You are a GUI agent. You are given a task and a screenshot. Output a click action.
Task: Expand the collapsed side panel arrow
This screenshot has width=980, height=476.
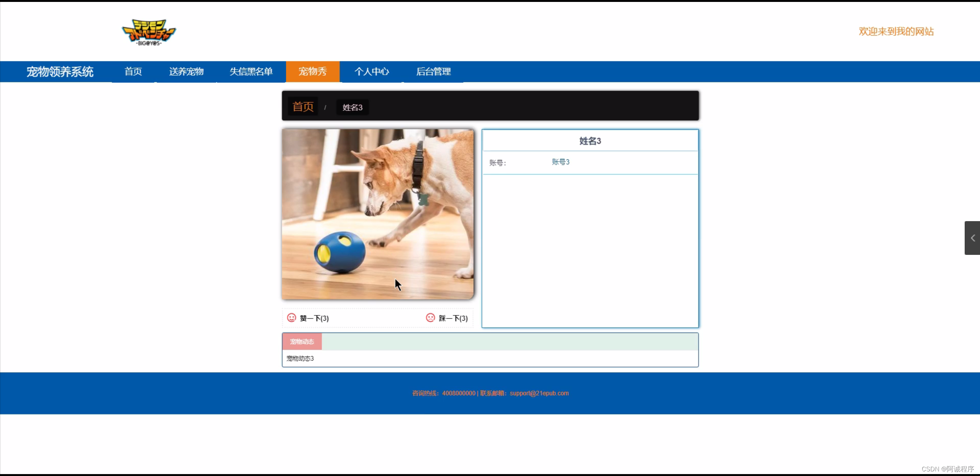(x=972, y=238)
